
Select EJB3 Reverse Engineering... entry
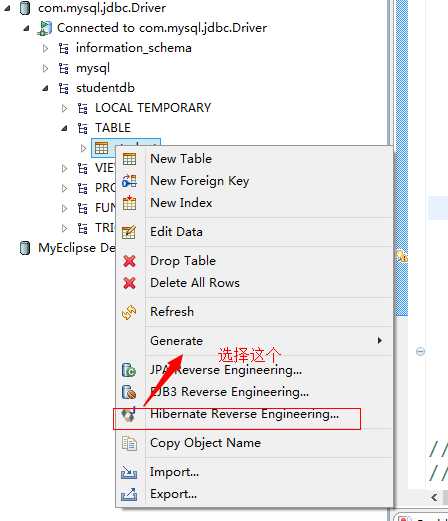tap(255, 392)
